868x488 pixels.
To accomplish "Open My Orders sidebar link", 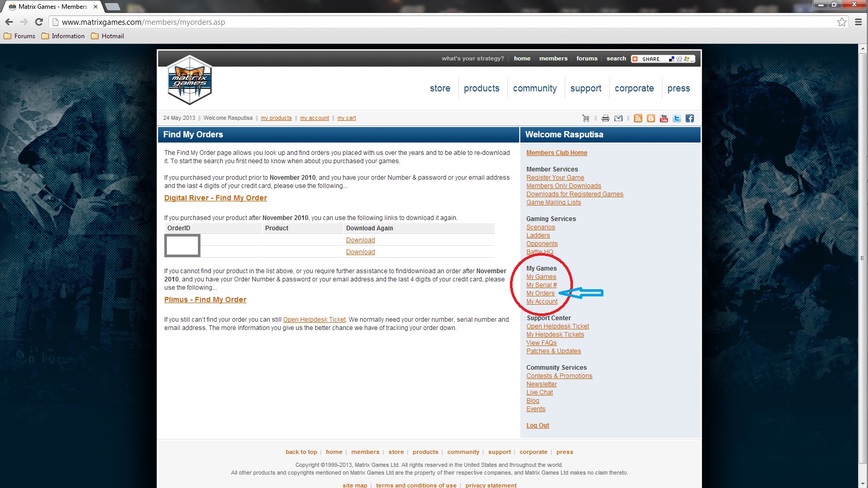I will [540, 293].
